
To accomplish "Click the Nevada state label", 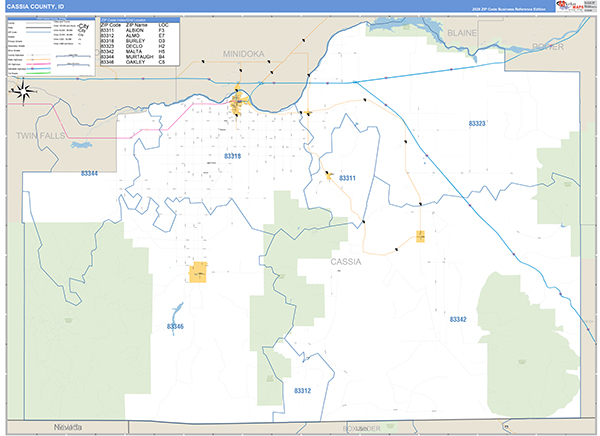I will click(x=68, y=427).
